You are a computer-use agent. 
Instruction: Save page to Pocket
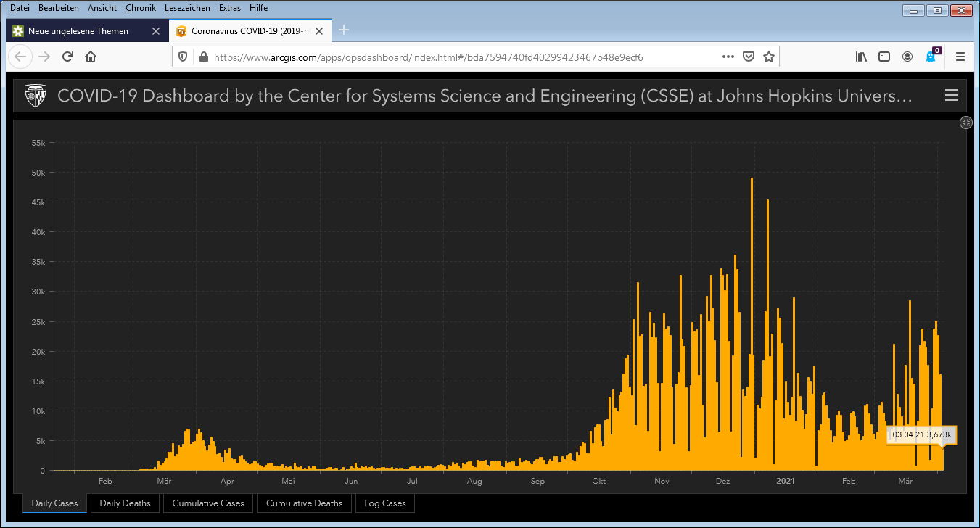click(x=749, y=57)
